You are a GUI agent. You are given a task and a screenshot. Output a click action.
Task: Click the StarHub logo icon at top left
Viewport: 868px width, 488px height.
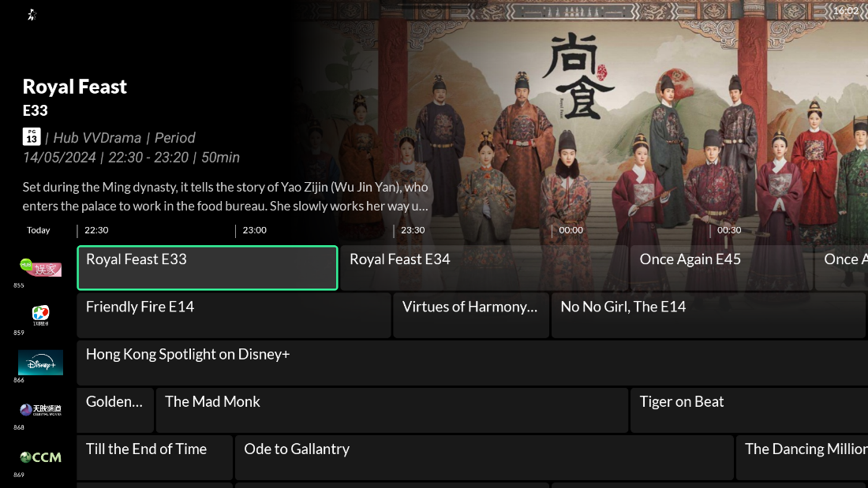[x=32, y=15]
